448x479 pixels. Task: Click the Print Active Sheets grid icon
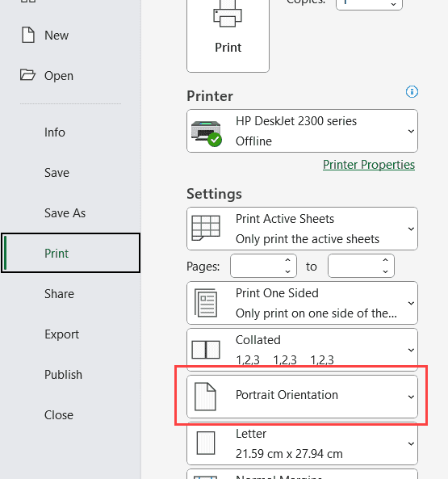(x=206, y=229)
